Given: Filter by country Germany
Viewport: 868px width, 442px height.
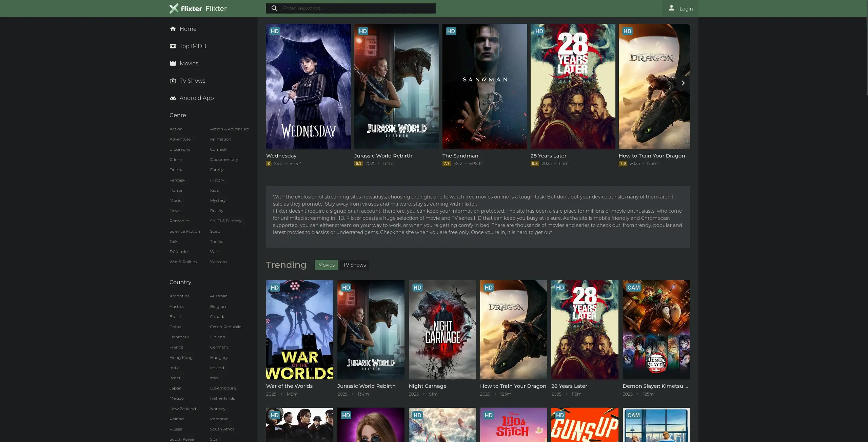Looking at the screenshot, I should tap(219, 347).
